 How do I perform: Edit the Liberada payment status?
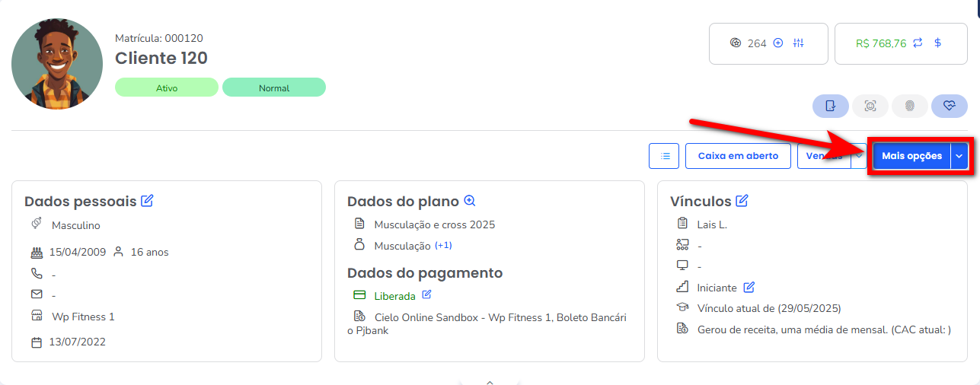[426, 294]
